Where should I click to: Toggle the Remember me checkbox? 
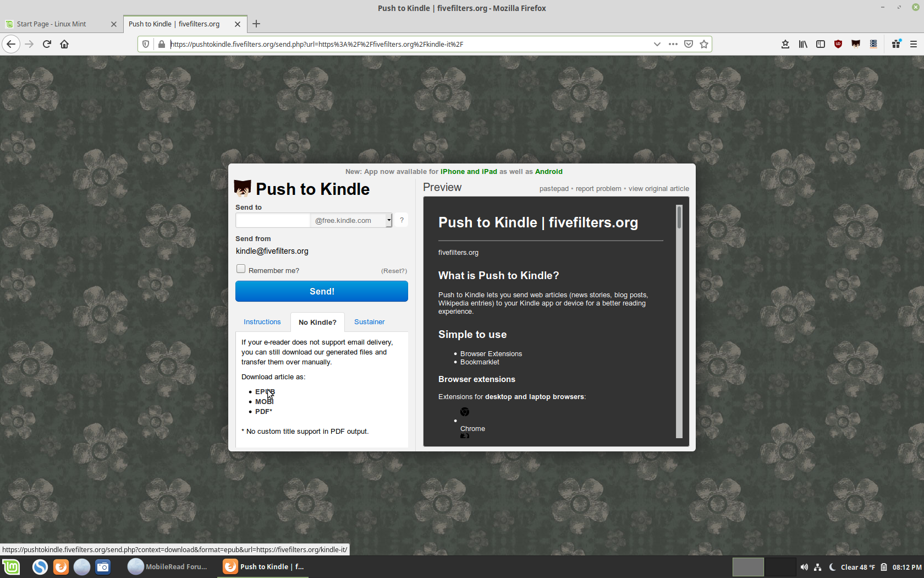coord(241,269)
